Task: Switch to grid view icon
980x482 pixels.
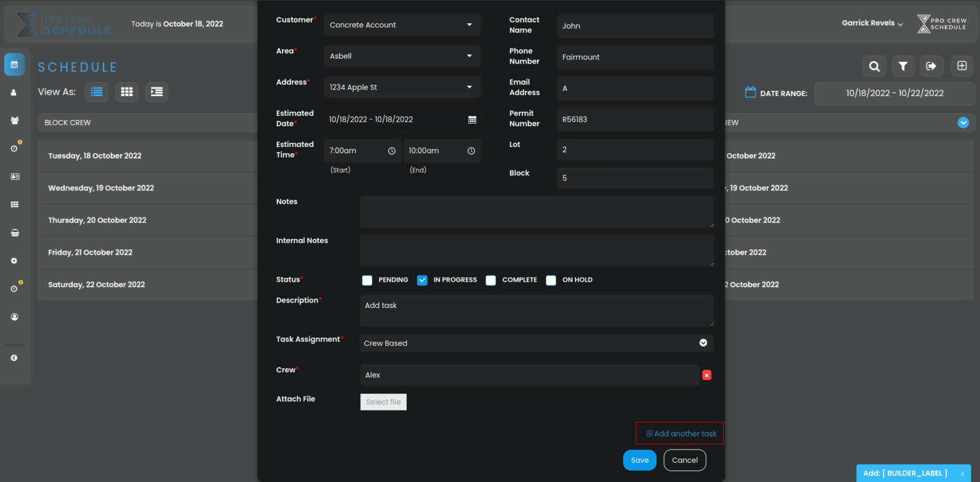Action: [127, 92]
